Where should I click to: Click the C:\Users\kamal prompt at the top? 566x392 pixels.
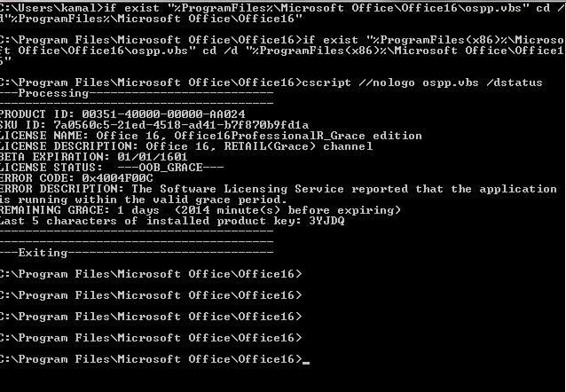click(51, 8)
